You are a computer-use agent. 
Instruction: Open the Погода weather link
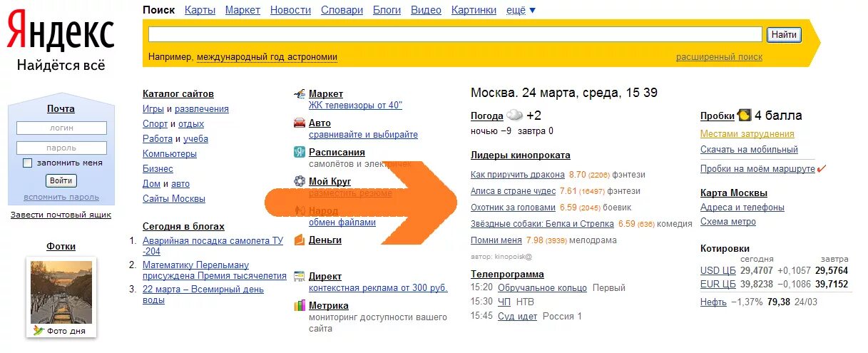tap(487, 116)
